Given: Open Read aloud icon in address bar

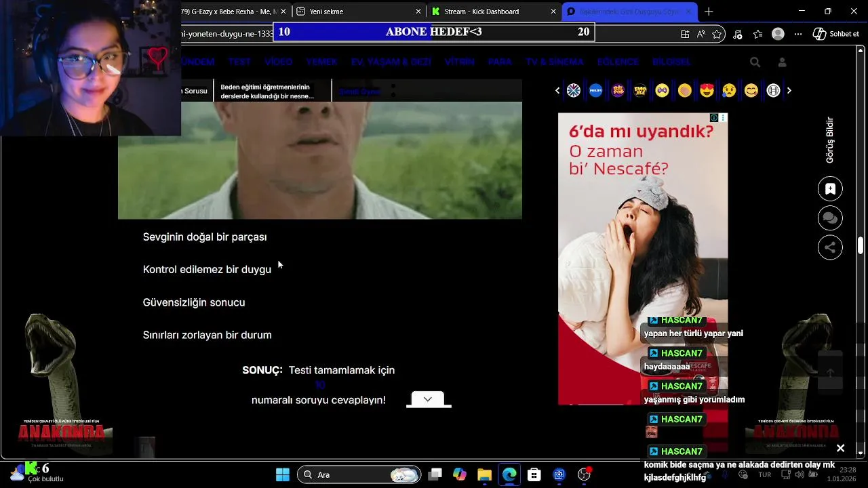Looking at the screenshot, I should coord(701,34).
